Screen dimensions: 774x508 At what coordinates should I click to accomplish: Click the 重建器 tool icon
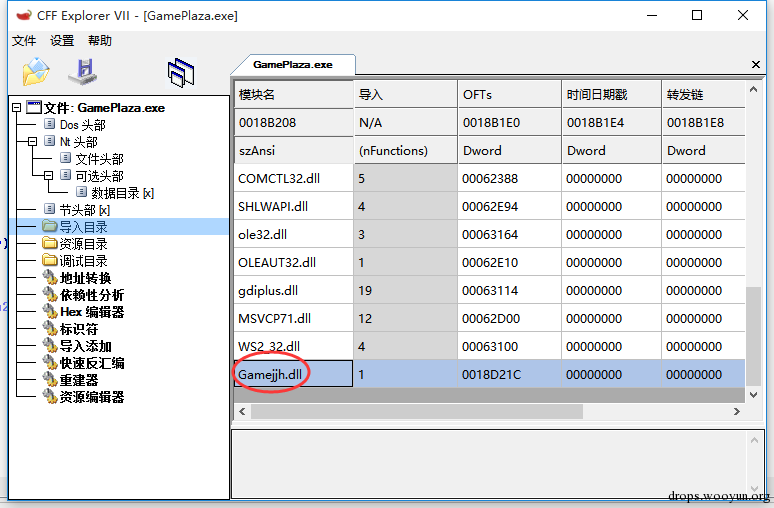(x=50, y=380)
